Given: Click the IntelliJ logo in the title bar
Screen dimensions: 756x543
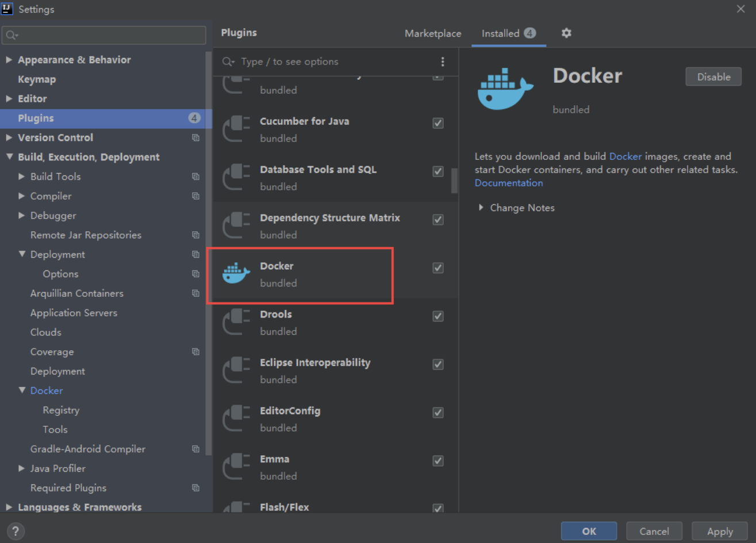Looking at the screenshot, I should [7, 9].
